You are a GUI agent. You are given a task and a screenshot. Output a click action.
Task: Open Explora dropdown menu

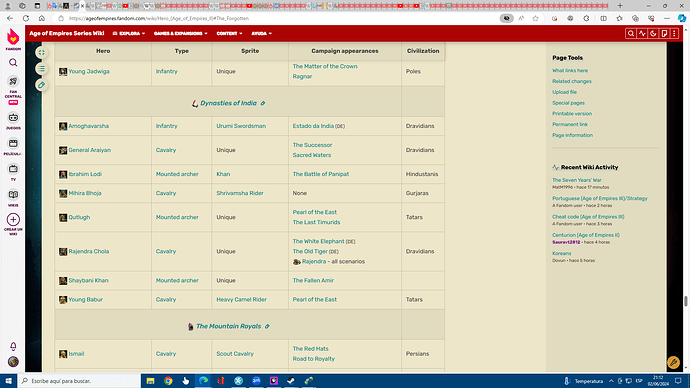pyautogui.click(x=128, y=33)
